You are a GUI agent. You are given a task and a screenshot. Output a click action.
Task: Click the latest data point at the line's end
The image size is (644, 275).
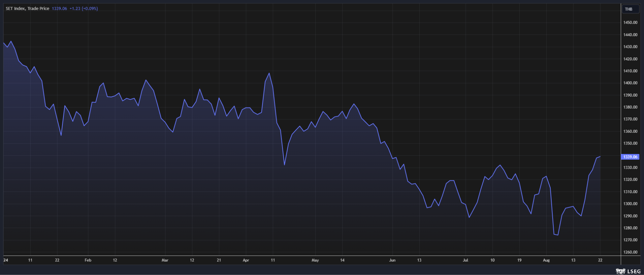(x=600, y=157)
